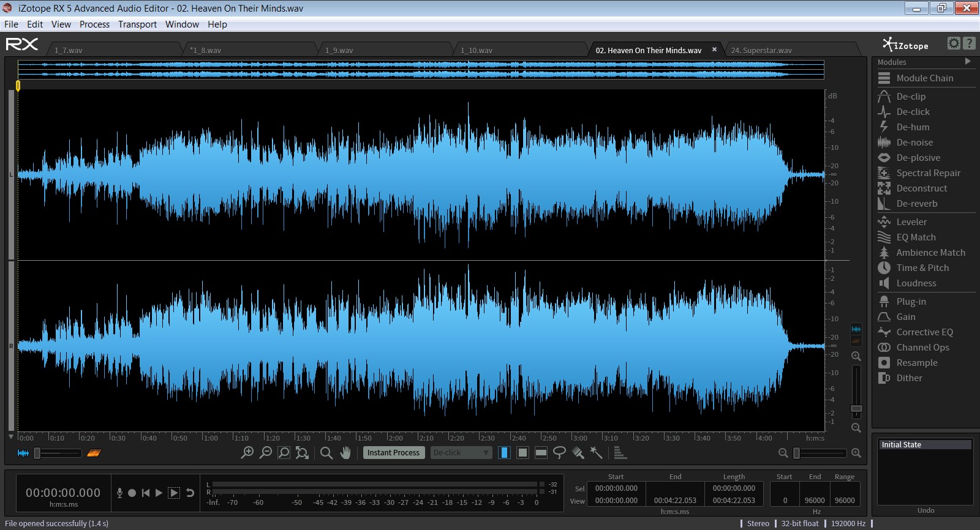
Task: Toggle the left channel selector
Action: tap(10, 174)
